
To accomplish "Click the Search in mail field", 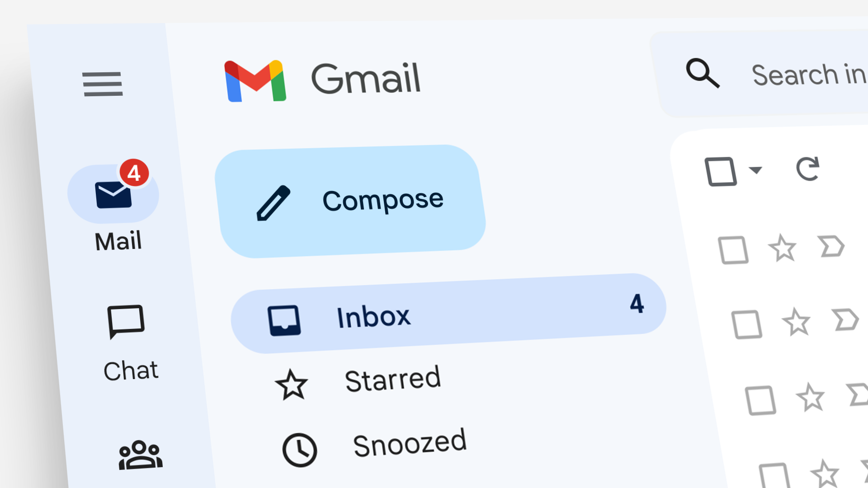I will [x=775, y=75].
